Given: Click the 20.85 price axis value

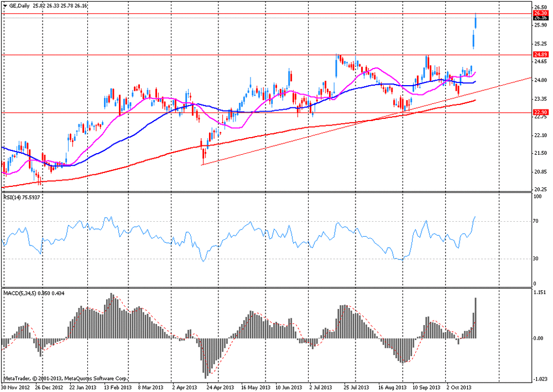Looking at the screenshot, I should coord(540,172).
